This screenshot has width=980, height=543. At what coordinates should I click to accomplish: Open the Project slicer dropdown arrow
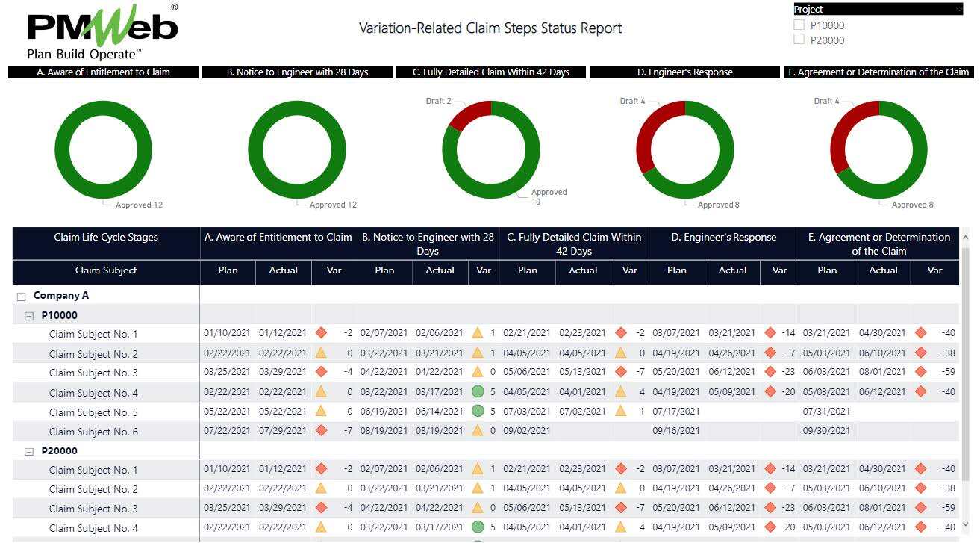[958, 10]
